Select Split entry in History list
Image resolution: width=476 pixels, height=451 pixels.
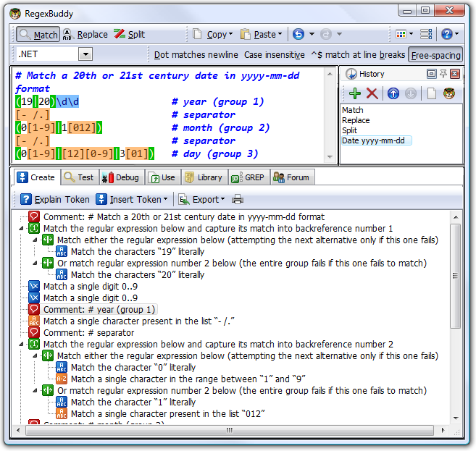349,130
